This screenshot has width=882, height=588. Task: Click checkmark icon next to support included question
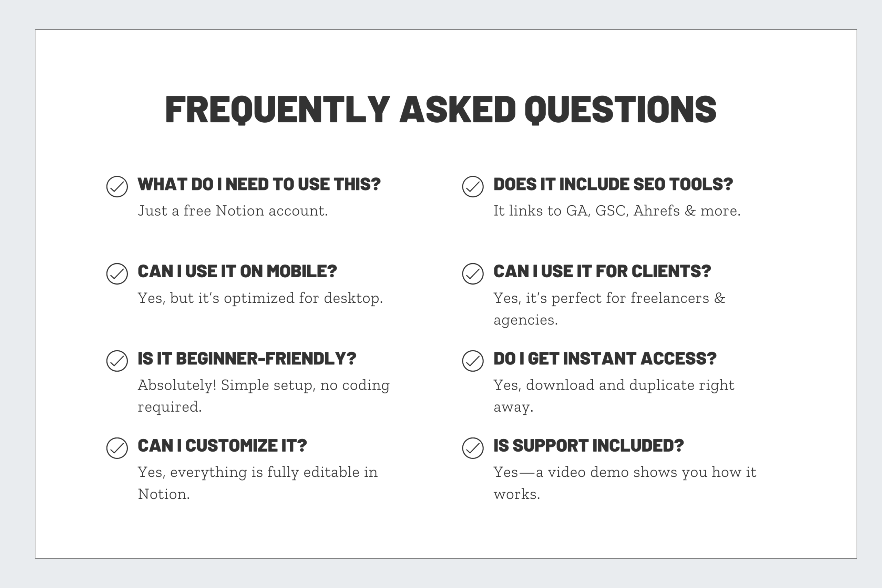[x=472, y=448]
